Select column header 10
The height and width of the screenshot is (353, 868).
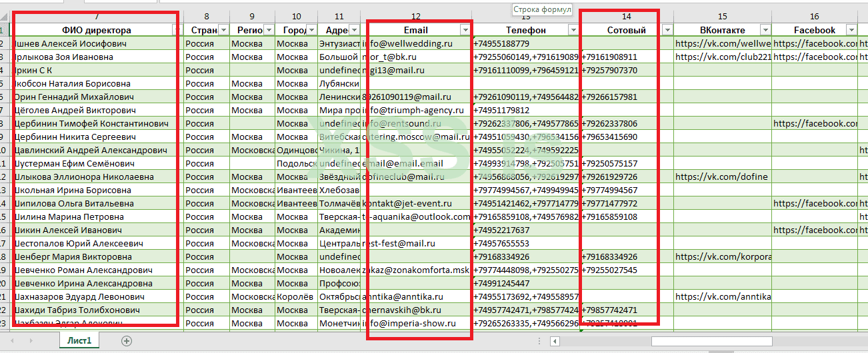(x=296, y=16)
